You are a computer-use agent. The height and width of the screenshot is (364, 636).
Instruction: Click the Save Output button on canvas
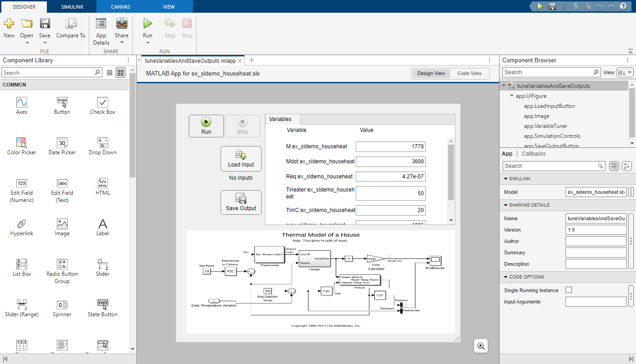pyautogui.click(x=241, y=202)
